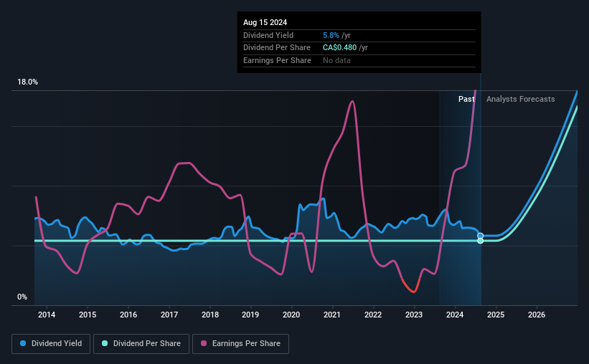This screenshot has width=589, height=364.
Task: Toggle the Dividend Per Share legend button
Action: pos(141,344)
